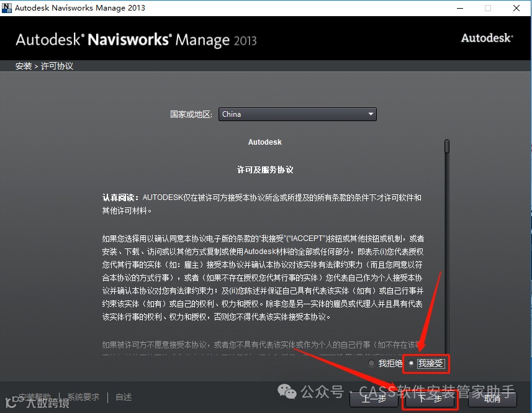The height and width of the screenshot is (413, 532).
Task: Close the Navisworks installer window
Action: click(x=516, y=8)
